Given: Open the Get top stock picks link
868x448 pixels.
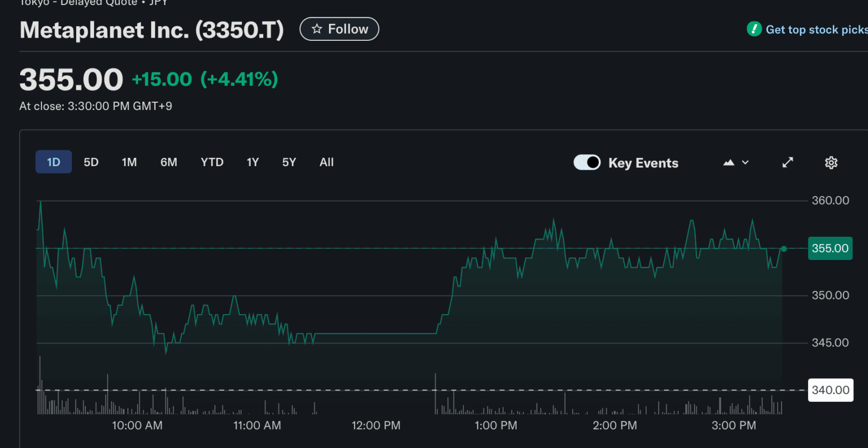Looking at the screenshot, I should coord(816,30).
